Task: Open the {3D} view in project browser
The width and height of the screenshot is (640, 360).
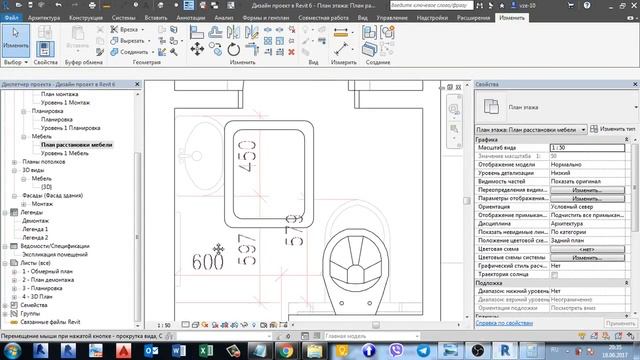Action: [47, 187]
